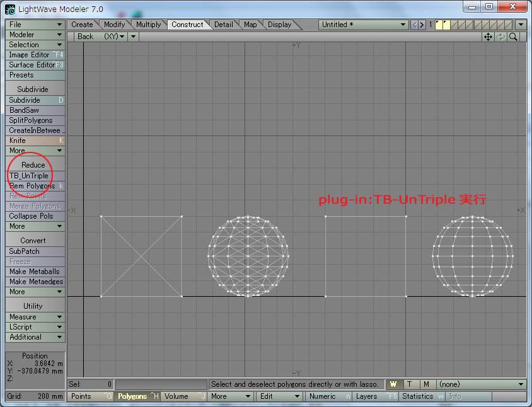Toggle layer 6 button
This screenshot has width=532, height=407.
tap(478, 25)
